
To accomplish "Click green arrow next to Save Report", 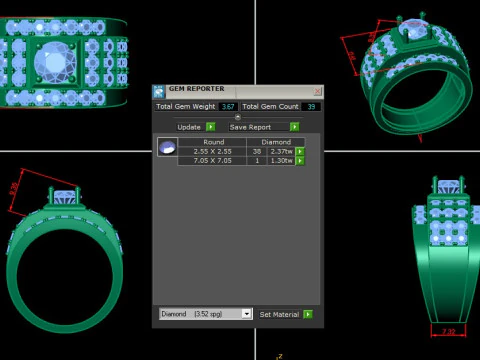I will (x=295, y=127).
